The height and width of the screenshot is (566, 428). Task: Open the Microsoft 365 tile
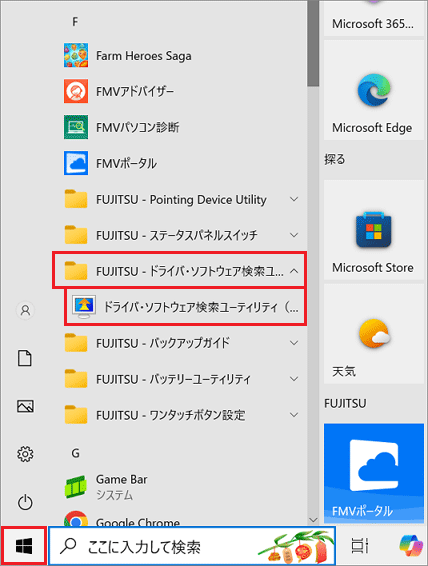pyautogui.click(x=374, y=18)
